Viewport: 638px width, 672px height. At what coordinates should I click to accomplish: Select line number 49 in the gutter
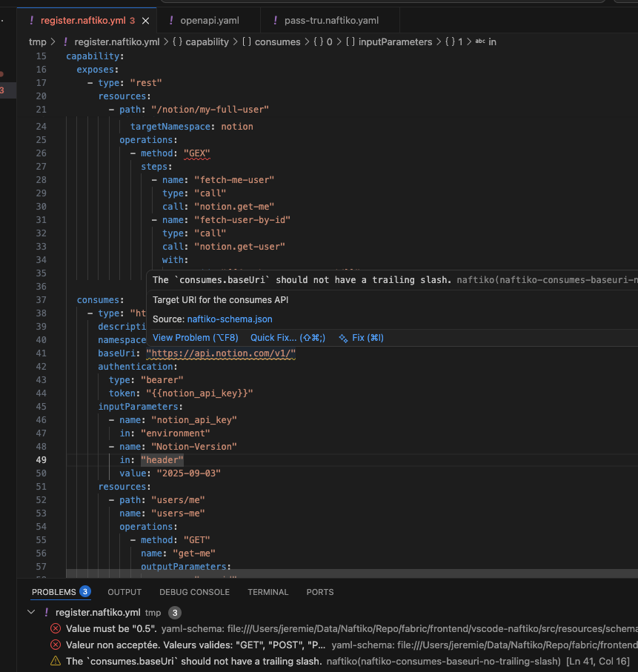click(41, 459)
